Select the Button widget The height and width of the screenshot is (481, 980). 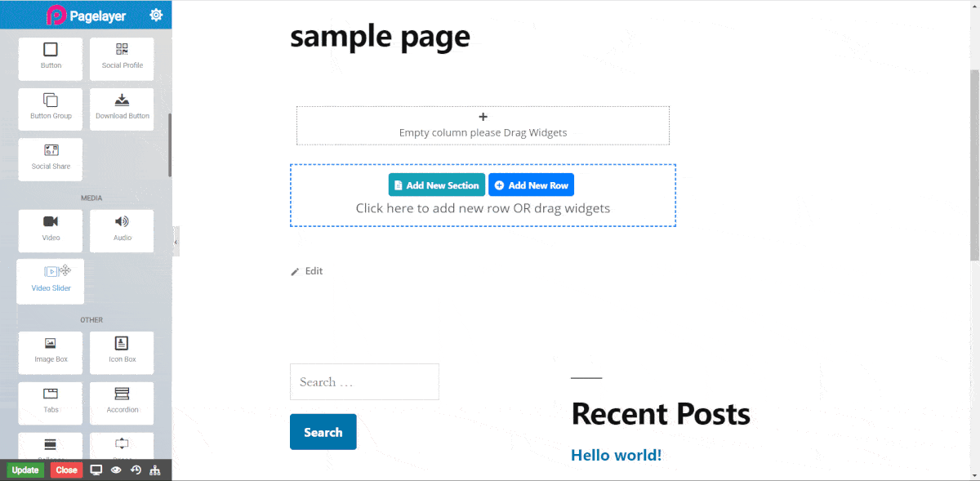(x=50, y=59)
